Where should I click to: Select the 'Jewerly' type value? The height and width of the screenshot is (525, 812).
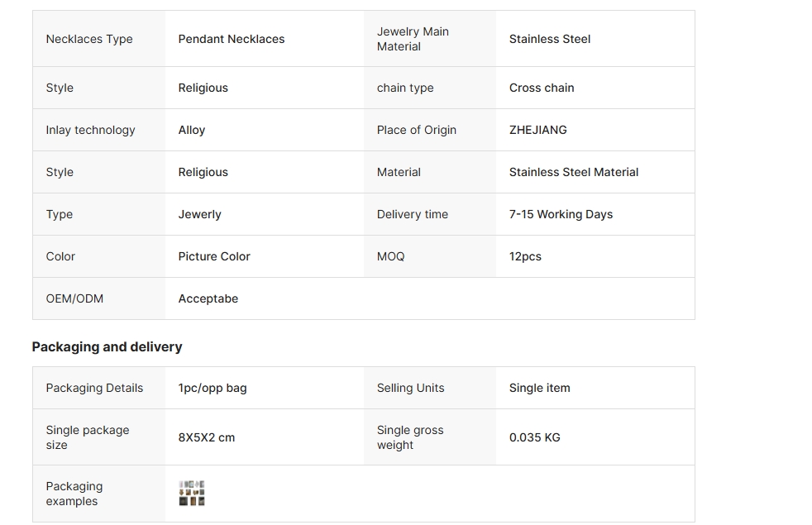200,214
